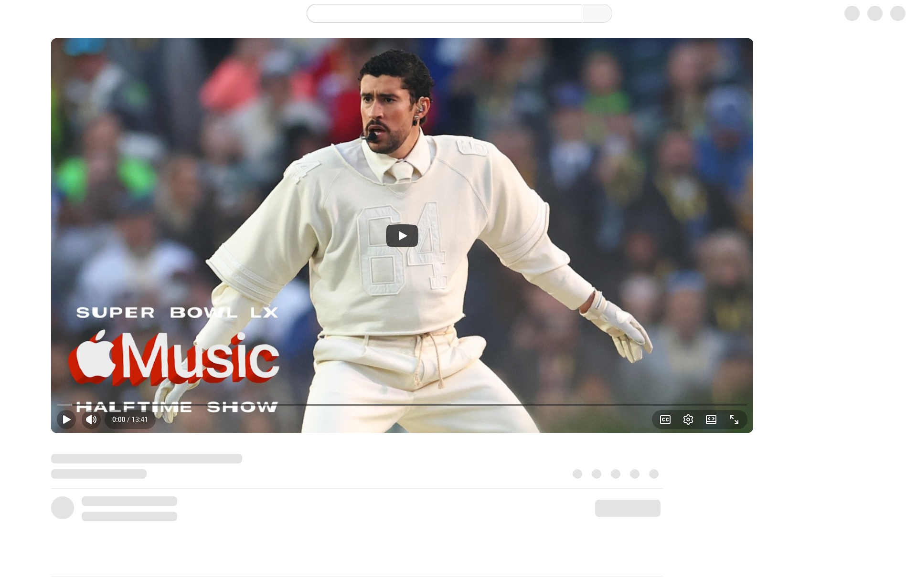Viewport: 917px width, 588px height.
Task: Click the search button beside the search field
Action: point(597,13)
